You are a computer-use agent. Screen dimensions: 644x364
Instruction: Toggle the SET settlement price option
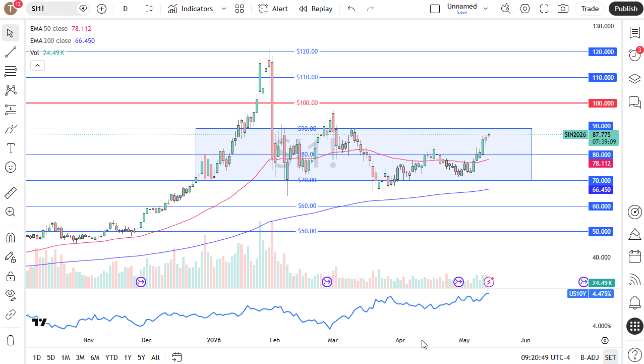click(610, 357)
